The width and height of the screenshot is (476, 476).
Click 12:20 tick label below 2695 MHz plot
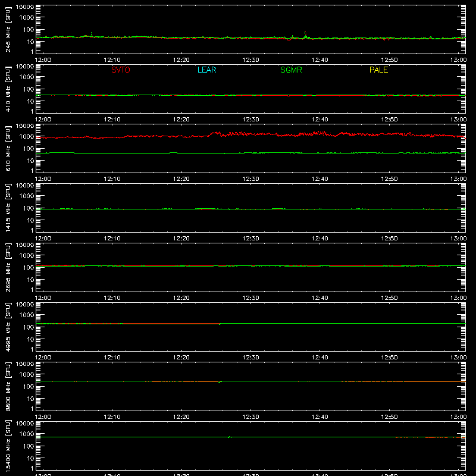181,298
